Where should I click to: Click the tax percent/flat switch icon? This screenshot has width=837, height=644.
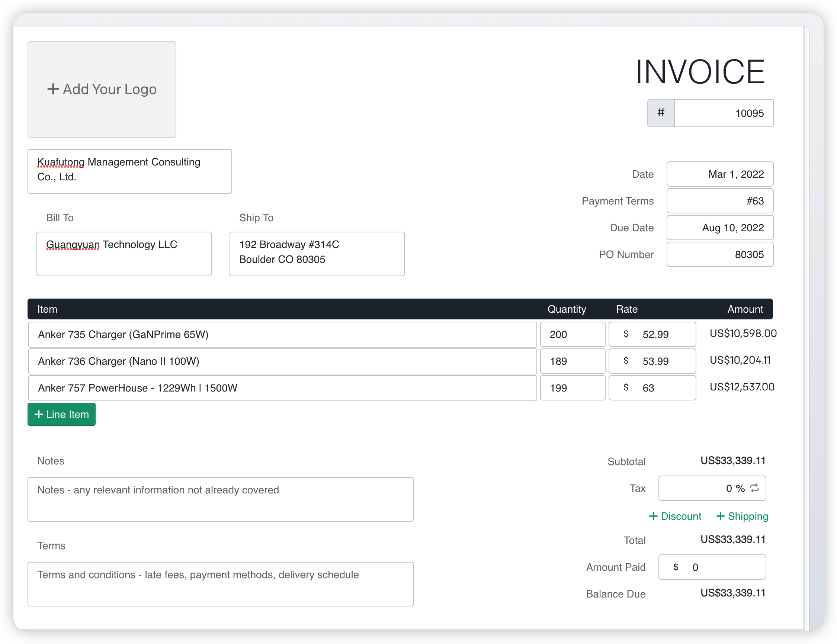coord(754,488)
